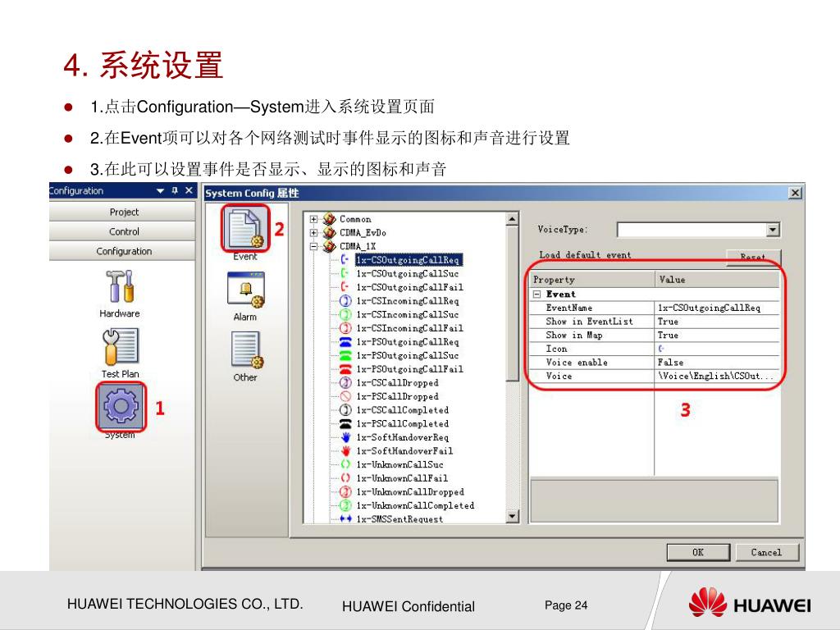
Task: Click the Voice enable value False
Action: (717, 362)
